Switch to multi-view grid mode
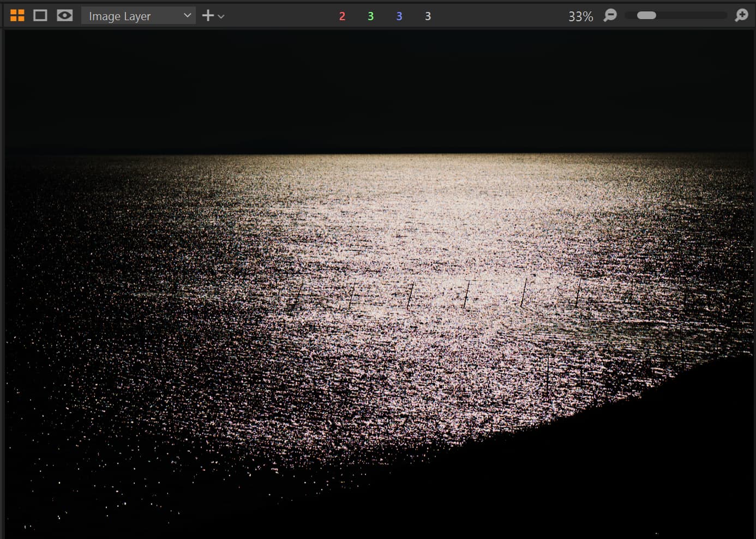Screen dimensions: 756x539 point(17,16)
